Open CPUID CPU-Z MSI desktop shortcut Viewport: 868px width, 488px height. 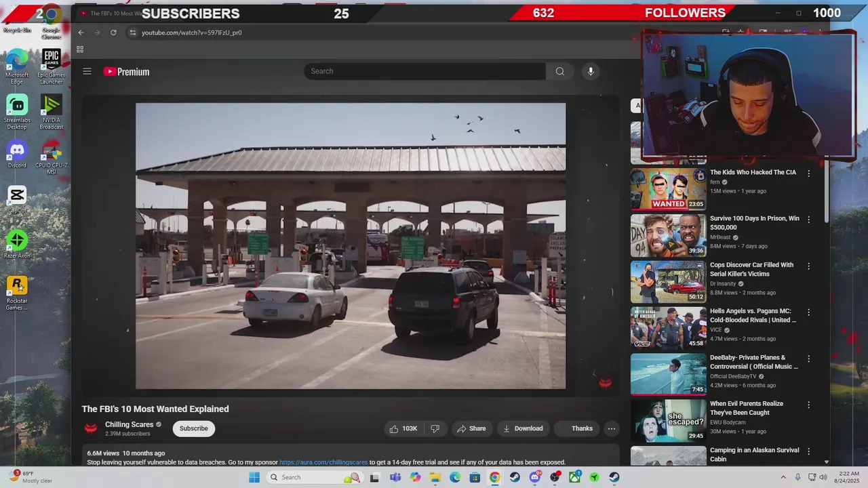(52, 158)
